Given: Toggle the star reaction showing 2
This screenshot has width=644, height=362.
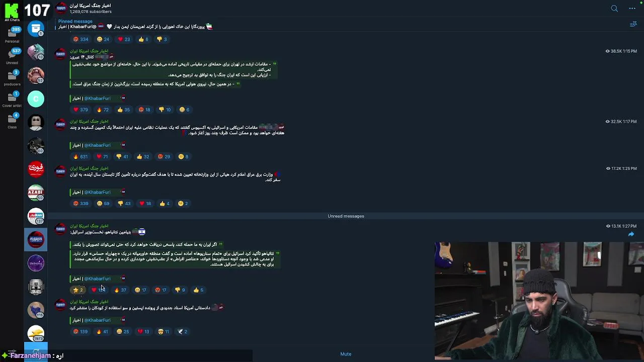Looking at the screenshot, I should (78, 290).
